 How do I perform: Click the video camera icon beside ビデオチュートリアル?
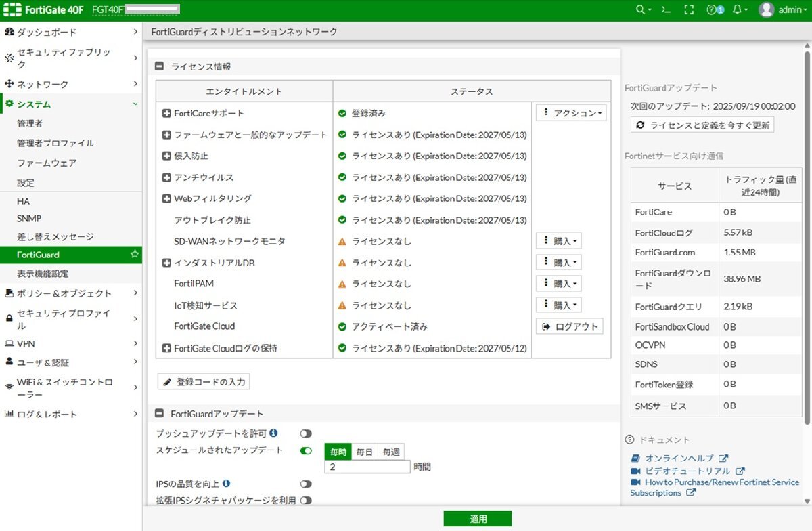coord(635,470)
